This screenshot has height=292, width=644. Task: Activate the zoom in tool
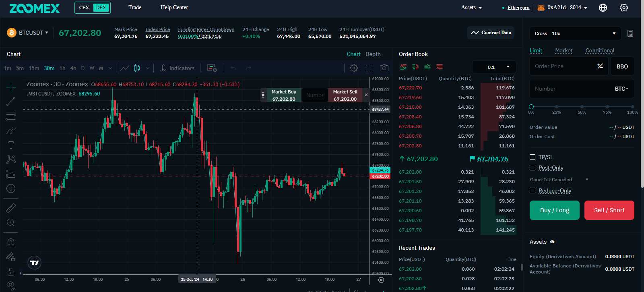point(11,222)
